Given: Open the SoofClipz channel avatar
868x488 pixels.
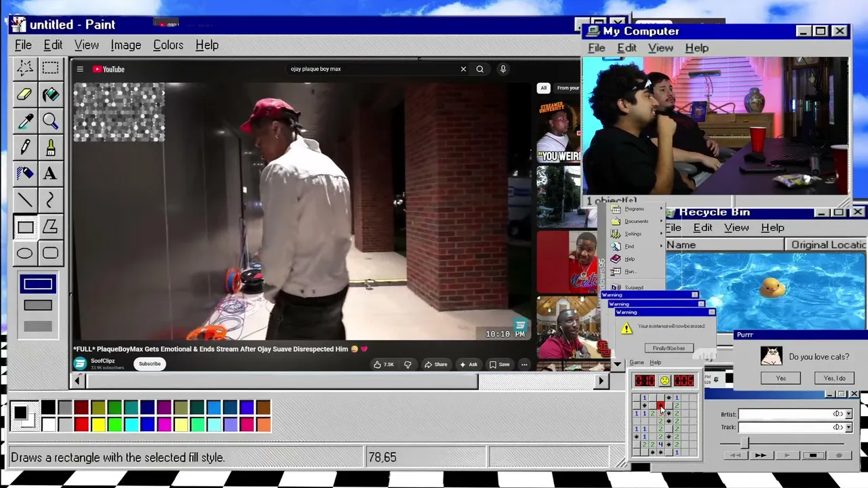Looking at the screenshot, I should click(80, 364).
